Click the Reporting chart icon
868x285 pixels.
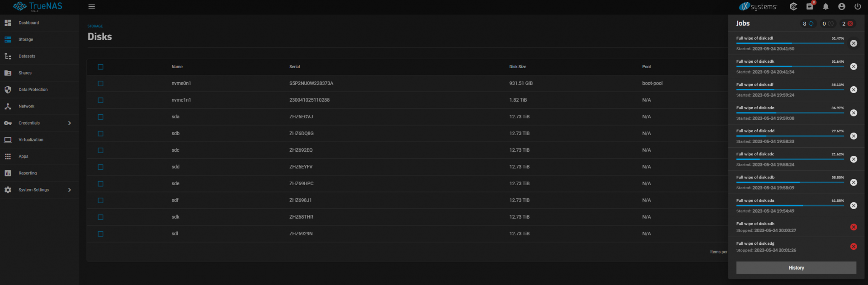(x=8, y=173)
